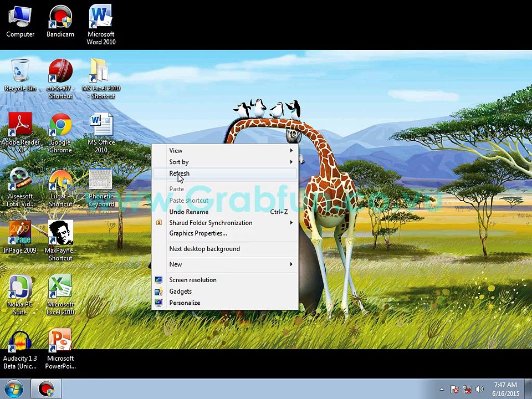Open the Action Center flag icon
This screenshot has width=532, height=399.
click(454, 389)
